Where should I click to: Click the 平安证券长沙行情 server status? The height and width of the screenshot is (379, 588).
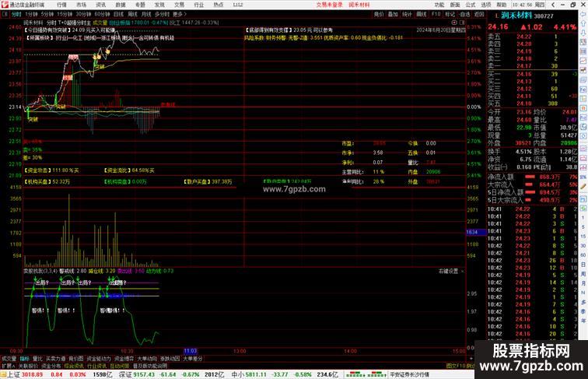pos(409,374)
